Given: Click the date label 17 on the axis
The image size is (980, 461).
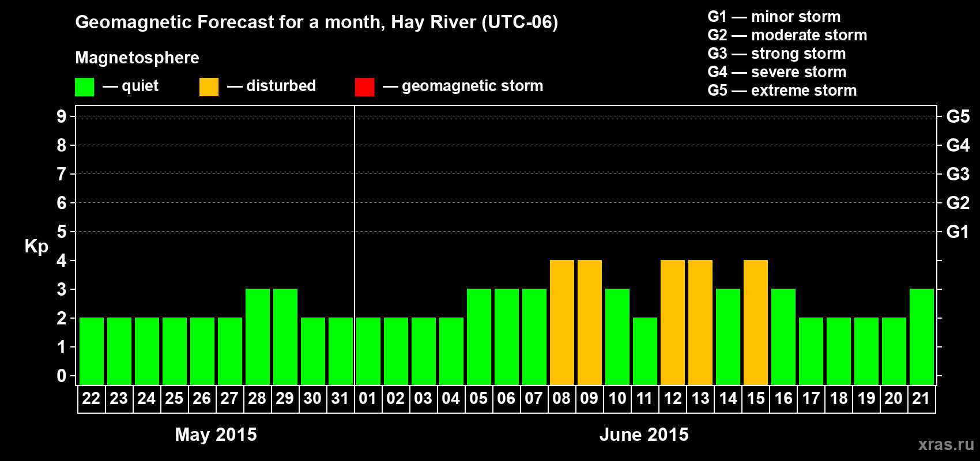Looking at the screenshot, I should coord(811,399).
